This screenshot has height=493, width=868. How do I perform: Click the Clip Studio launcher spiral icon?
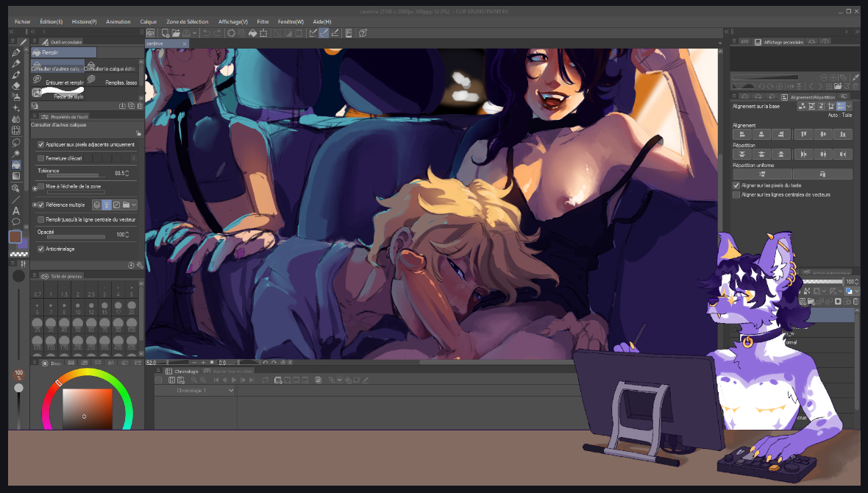(150, 33)
